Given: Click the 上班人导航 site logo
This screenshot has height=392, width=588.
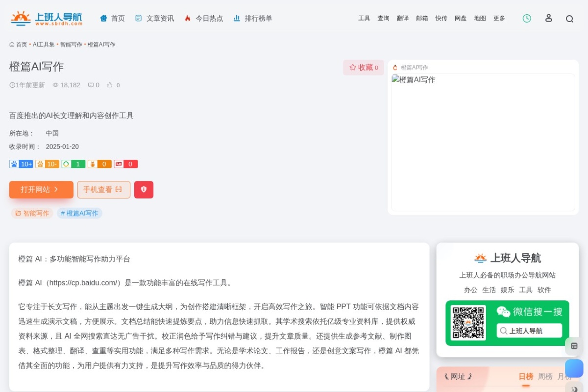Looking at the screenshot, I should 47,18.
